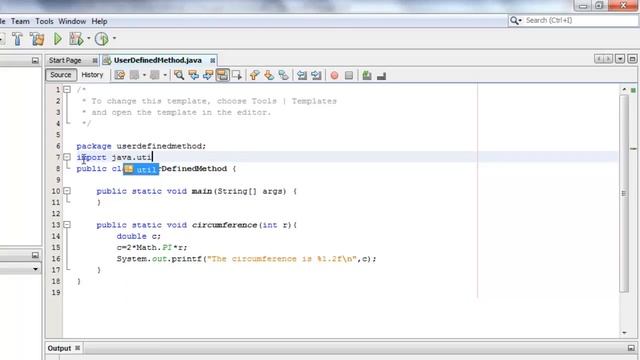
Task: Click the 'double c;' code line
Action: coord(139,236)
